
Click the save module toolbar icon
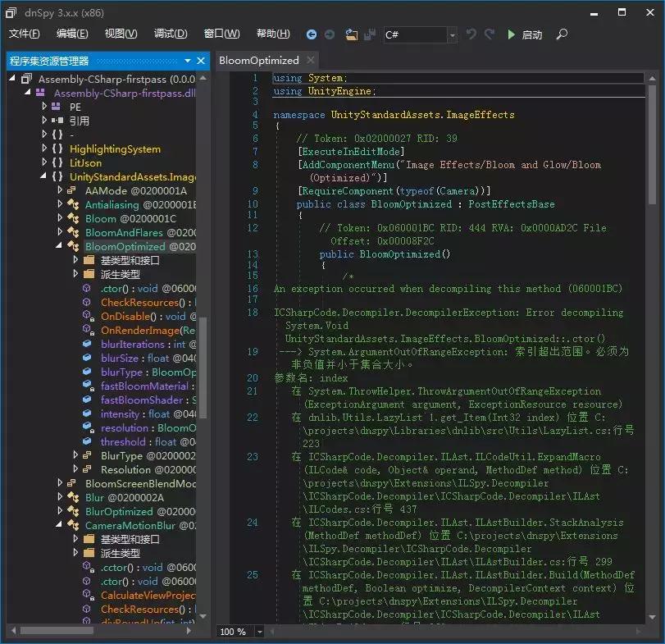(369, 34)
